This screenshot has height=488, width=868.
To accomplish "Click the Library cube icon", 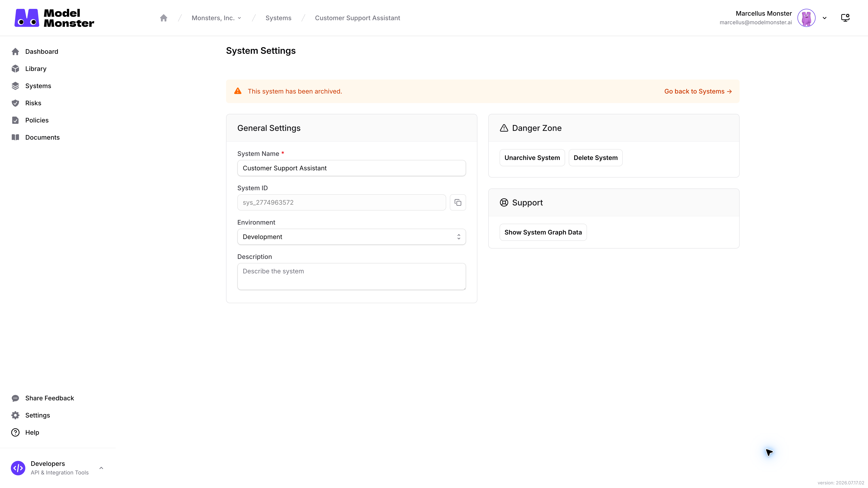I will tap(15, 69).
